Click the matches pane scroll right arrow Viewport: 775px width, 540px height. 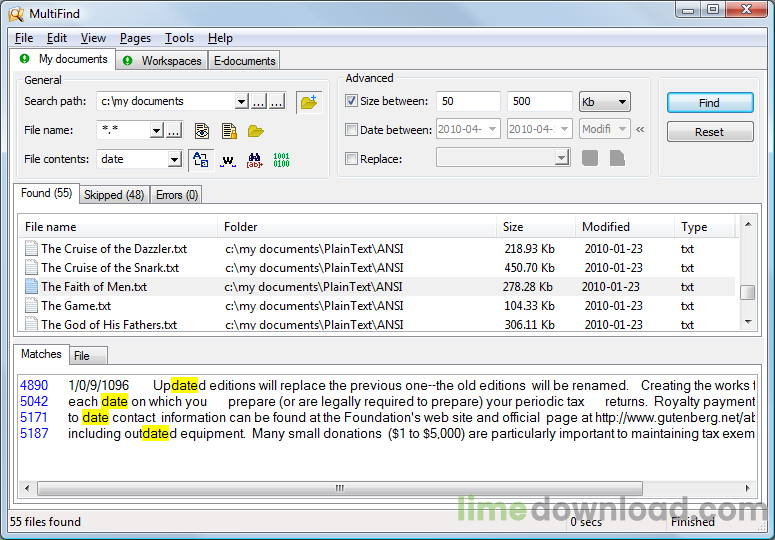click(x=747, y=488)
